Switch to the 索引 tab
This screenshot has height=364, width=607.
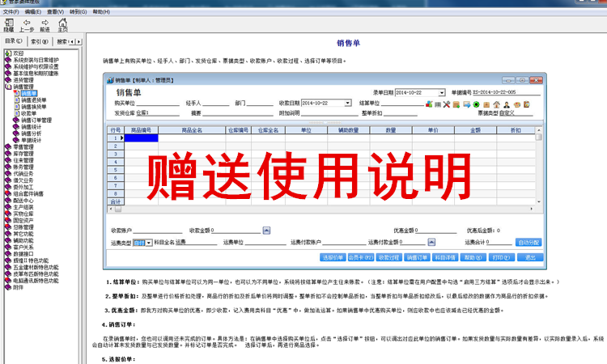(x=38, y=40)
